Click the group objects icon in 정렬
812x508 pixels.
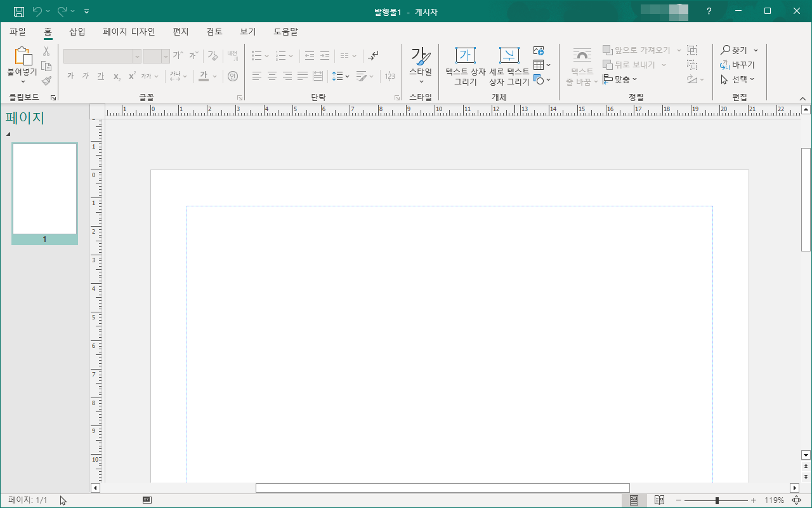point(692,50)
